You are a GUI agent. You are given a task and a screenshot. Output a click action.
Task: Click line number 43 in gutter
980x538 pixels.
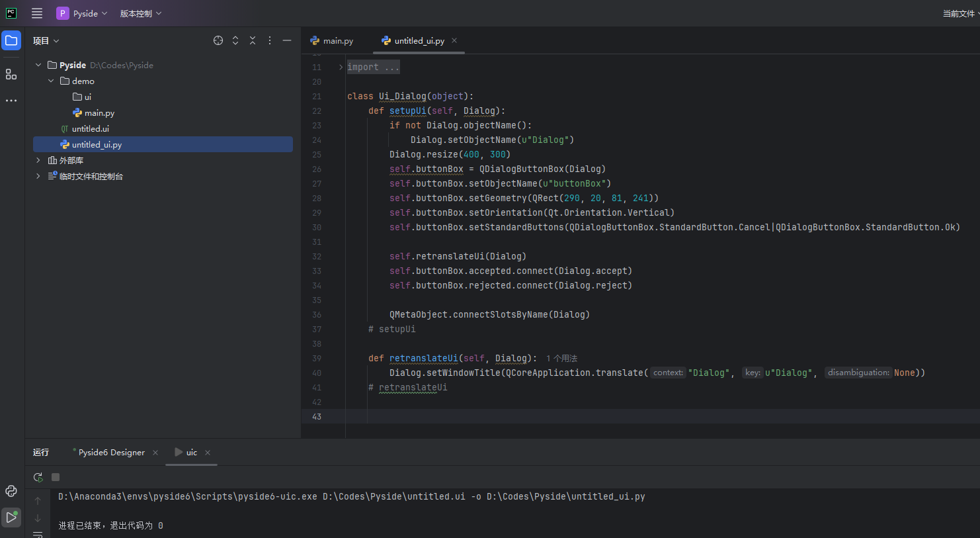tap(317, 416)
